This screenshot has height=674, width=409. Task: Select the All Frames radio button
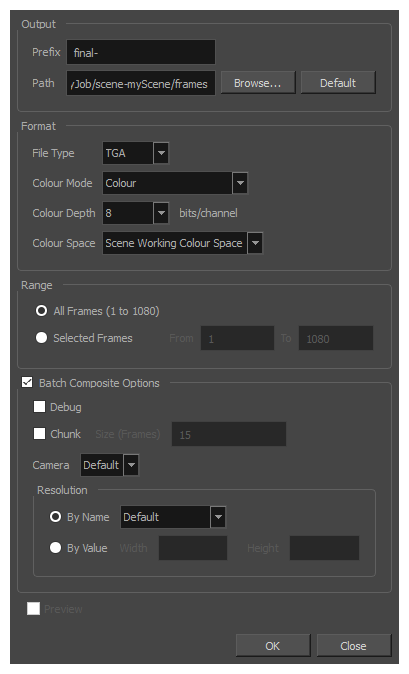pos(42,311)
